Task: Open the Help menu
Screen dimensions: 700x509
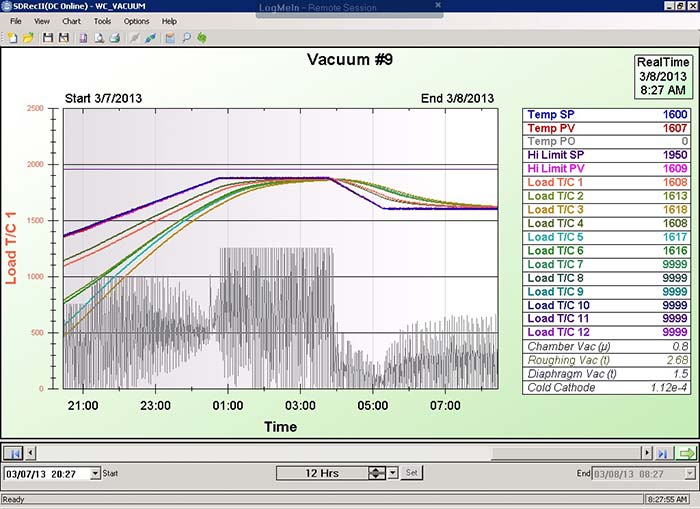Action: coord(169,21)
